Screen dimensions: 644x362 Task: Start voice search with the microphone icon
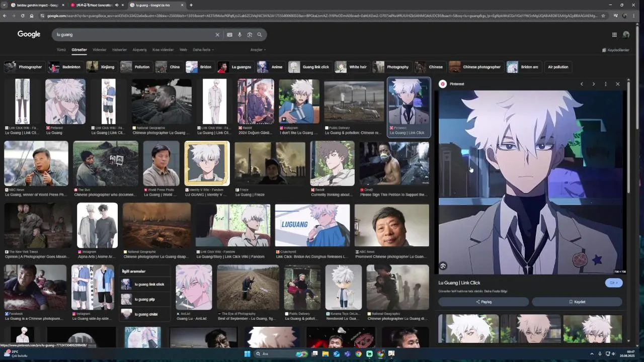tap(239, 35)
